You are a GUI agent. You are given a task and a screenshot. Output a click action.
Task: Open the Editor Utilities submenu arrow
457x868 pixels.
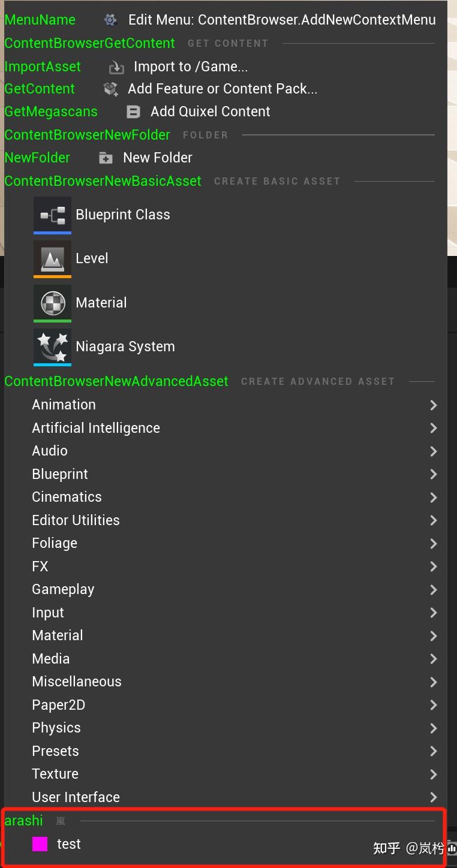pos(433,520)
